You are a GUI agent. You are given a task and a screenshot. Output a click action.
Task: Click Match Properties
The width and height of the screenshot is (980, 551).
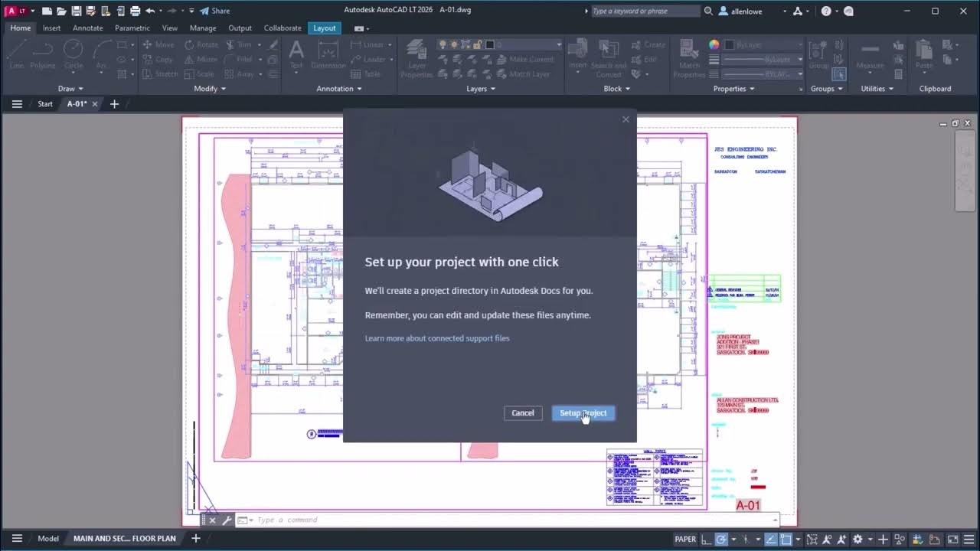(688, 57)
